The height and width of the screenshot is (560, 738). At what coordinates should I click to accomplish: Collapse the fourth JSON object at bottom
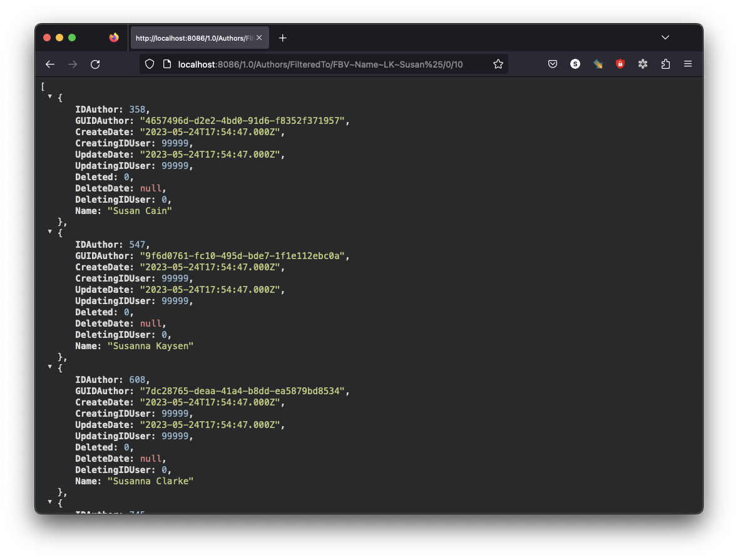tap(50, 502)
